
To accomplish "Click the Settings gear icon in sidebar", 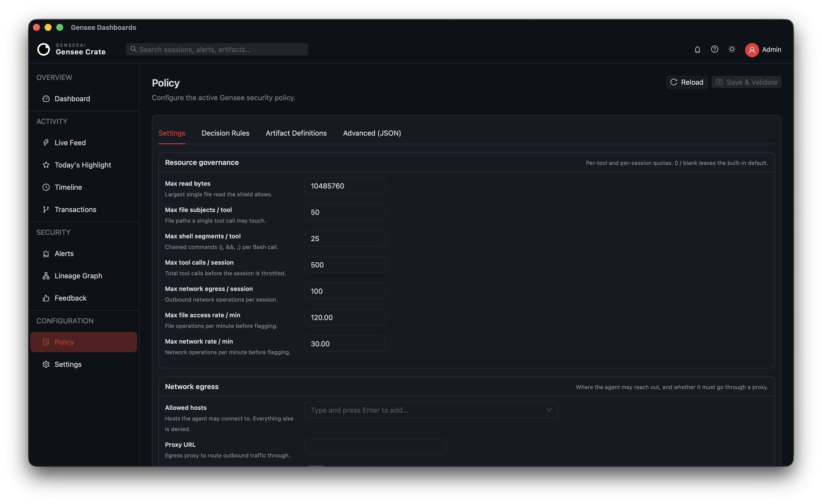I will (46, 364).
